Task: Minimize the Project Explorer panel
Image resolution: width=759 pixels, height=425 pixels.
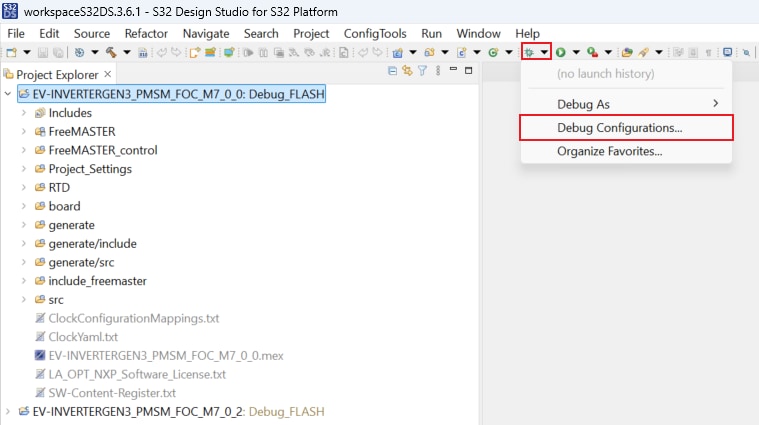Action: [453, 73]
